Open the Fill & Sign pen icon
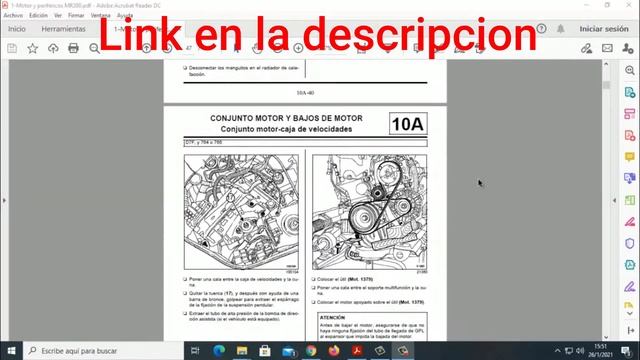Viewport: 640px width, 360px height. [629, 287]
